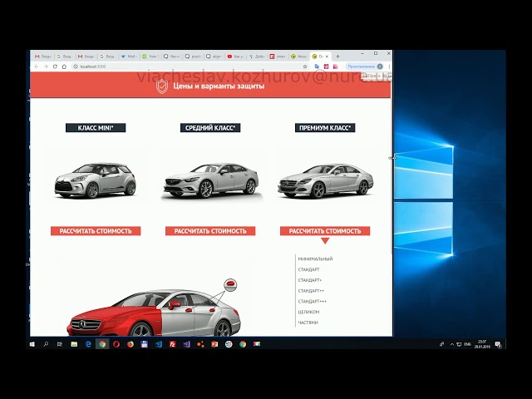This screenshot has height=399, width=532.
Task: Choose the МИНИМАЛЬНЫЙ protection option
Action: point(315,259)
